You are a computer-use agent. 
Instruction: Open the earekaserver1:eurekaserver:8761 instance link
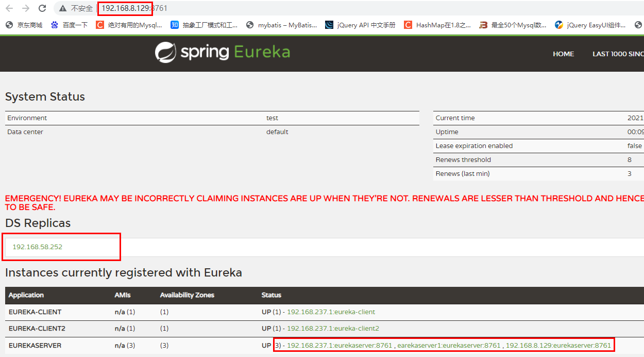point(449,345)
